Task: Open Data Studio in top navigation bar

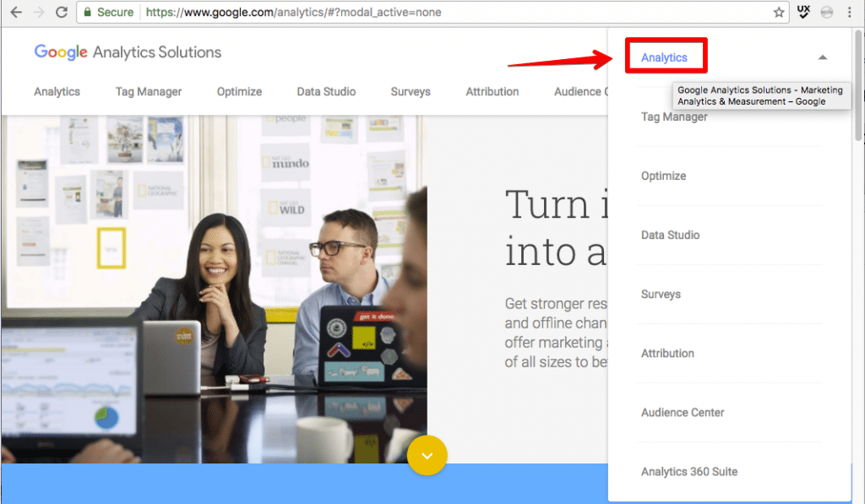Action: (326, 91)
